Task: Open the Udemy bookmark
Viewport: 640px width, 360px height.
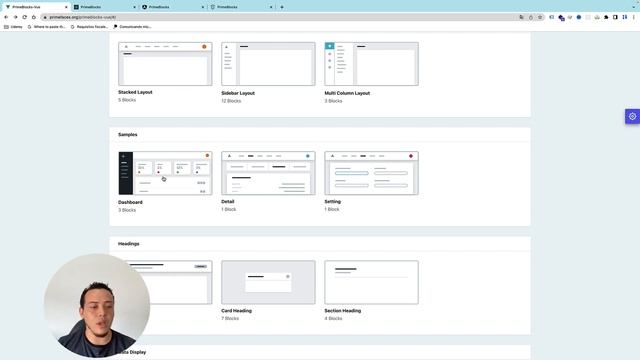Action: 13,27
